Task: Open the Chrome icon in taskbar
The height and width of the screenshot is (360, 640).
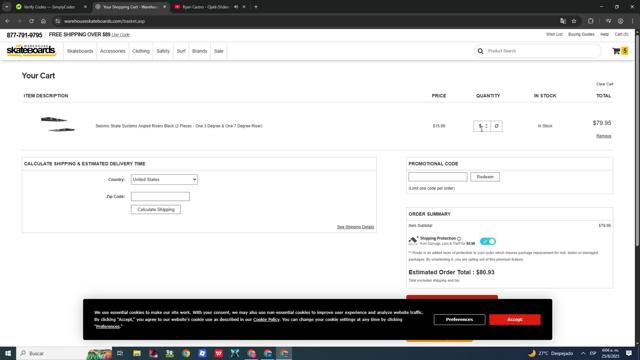Action: 186,353
